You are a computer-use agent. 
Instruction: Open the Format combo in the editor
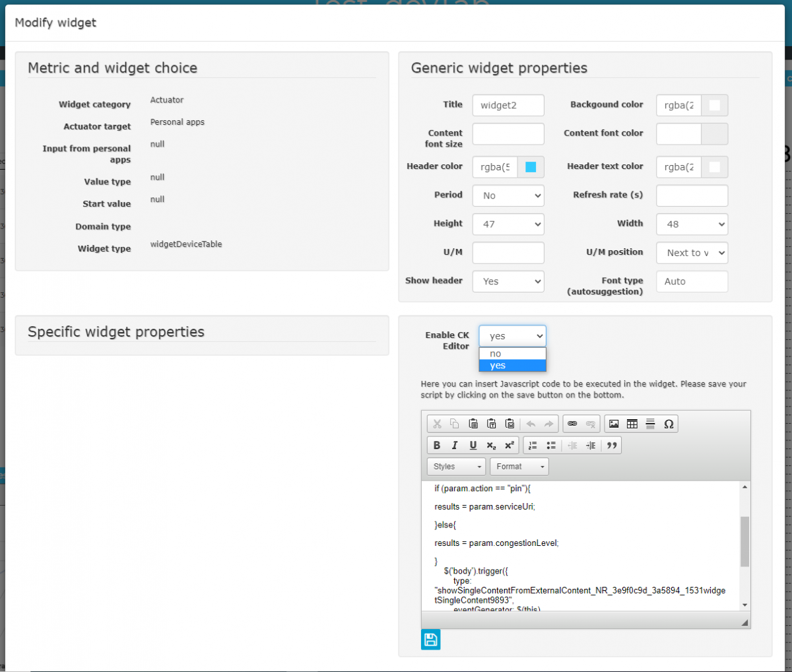519,467
